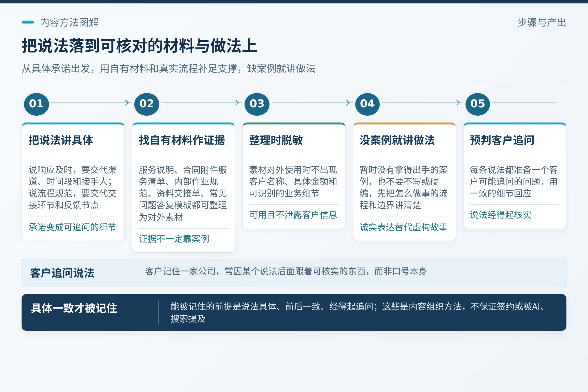Click the outcome text 可用且不泄露客户信息

tap(293, 215)
